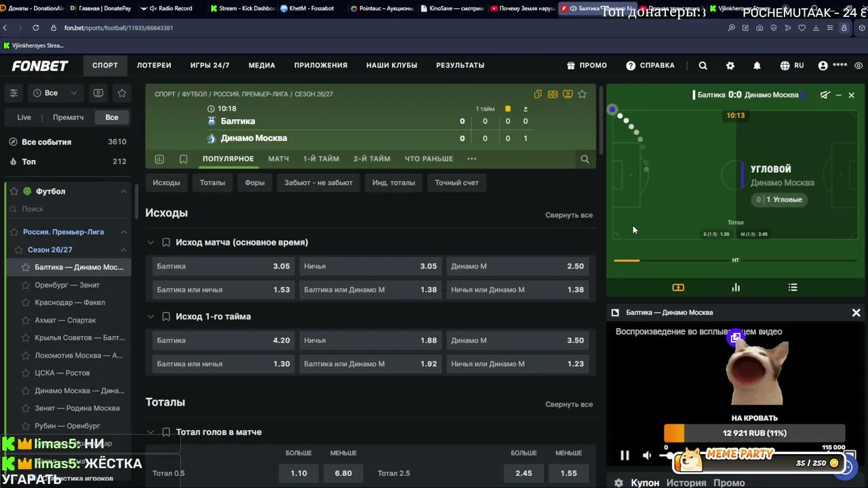The width and height of the screenshot is (868, 488).
Task: Open the events list icon below the tracker
Action: (x=793, y=287)
